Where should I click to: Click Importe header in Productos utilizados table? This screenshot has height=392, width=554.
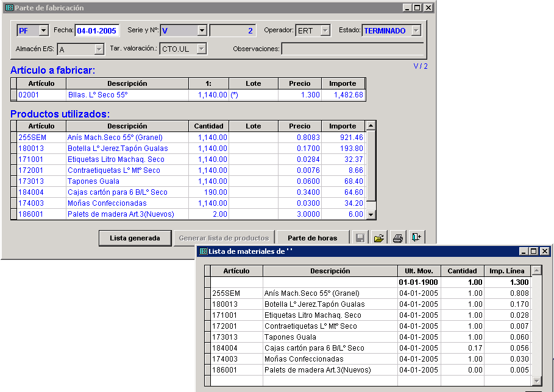coord(343,126)
